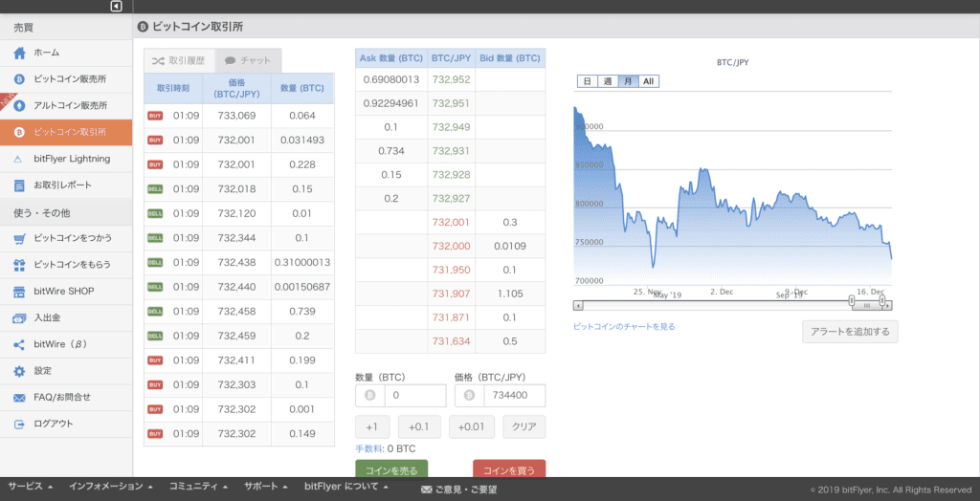The width and height of the screenshot is (980, 501).
Task: Select the 週 chart range
Action: pos(608,81)
